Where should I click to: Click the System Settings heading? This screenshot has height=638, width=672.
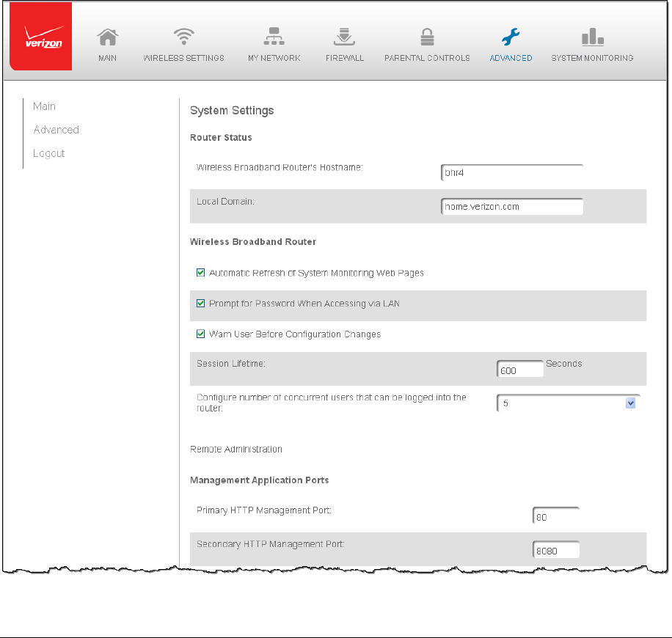232,111
